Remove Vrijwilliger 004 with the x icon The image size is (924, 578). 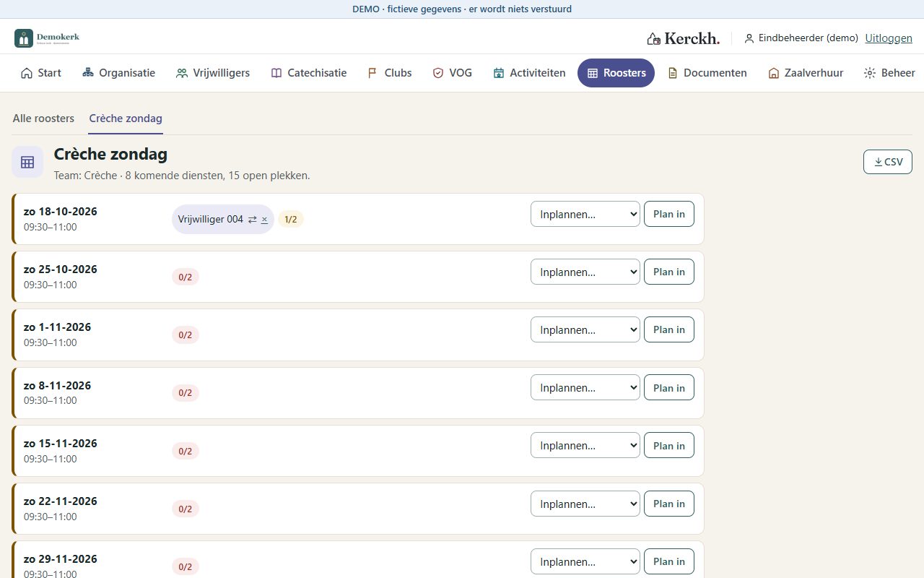coord(264,220)
